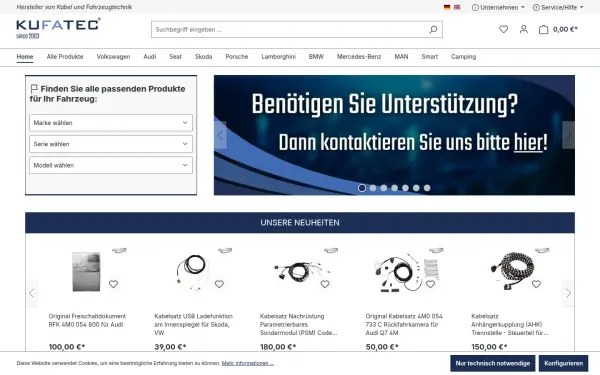This screenshot has height=375, width=600.
Task: Add Kabelsatz Anhängerkupplung to wishlist
Action: (536, 284)
